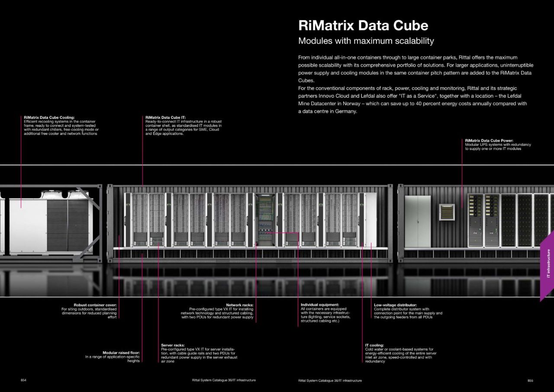Click page number 855
This screenshot has height=392, width=554.
530,380
